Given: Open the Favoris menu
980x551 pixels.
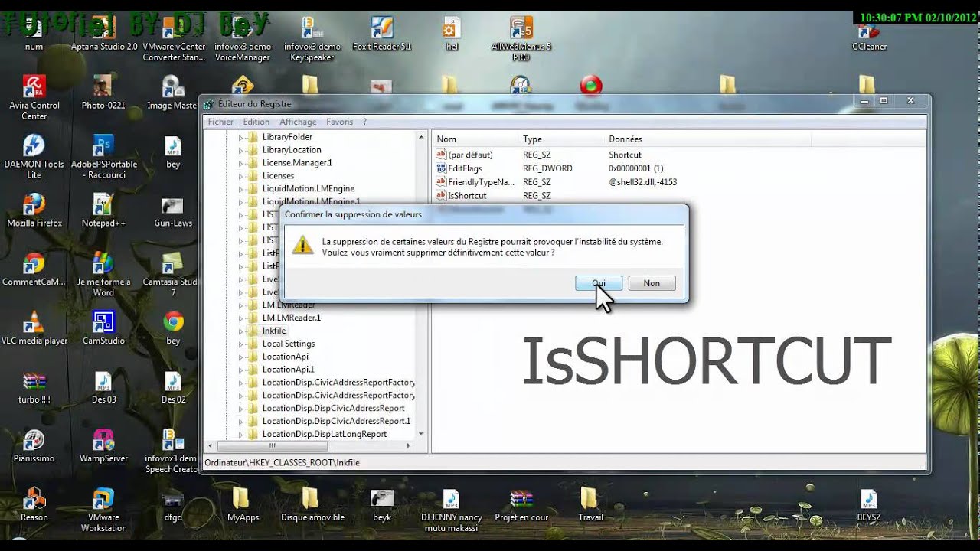Looking at the screenshot, I should (339, 122).
